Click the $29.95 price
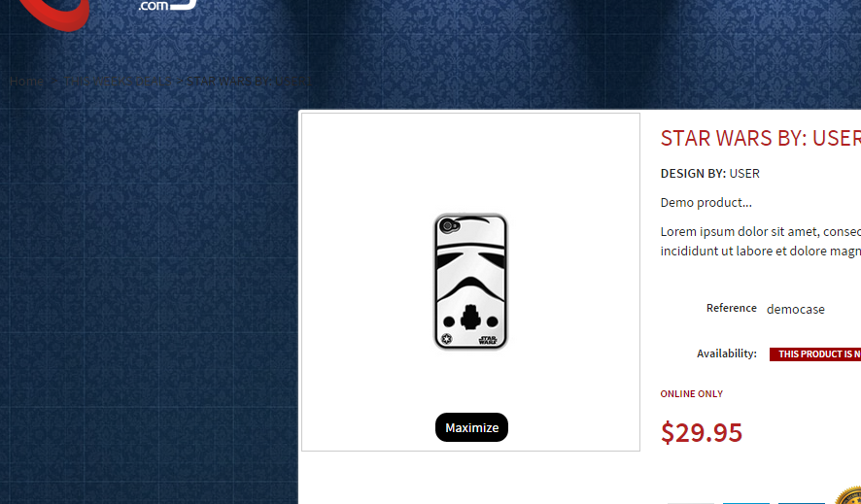861x504 pixels. pyautogui.click(x=702, y=432)
